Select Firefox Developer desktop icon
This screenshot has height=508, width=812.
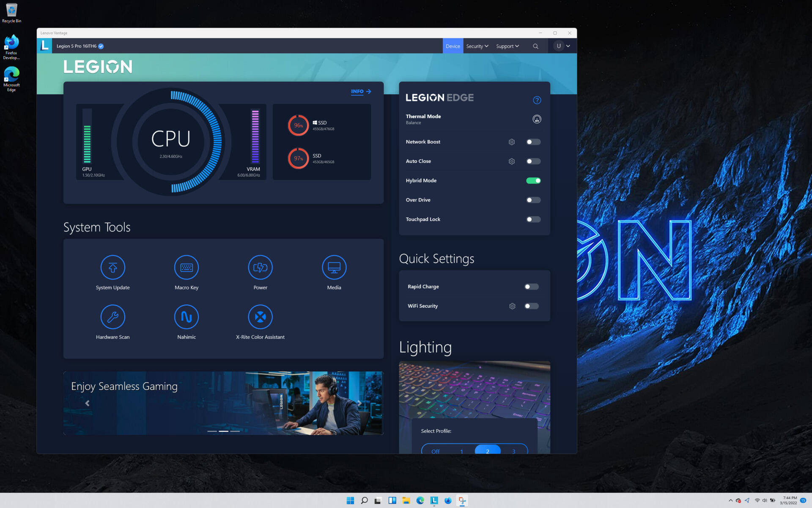[x=11, y=47]
